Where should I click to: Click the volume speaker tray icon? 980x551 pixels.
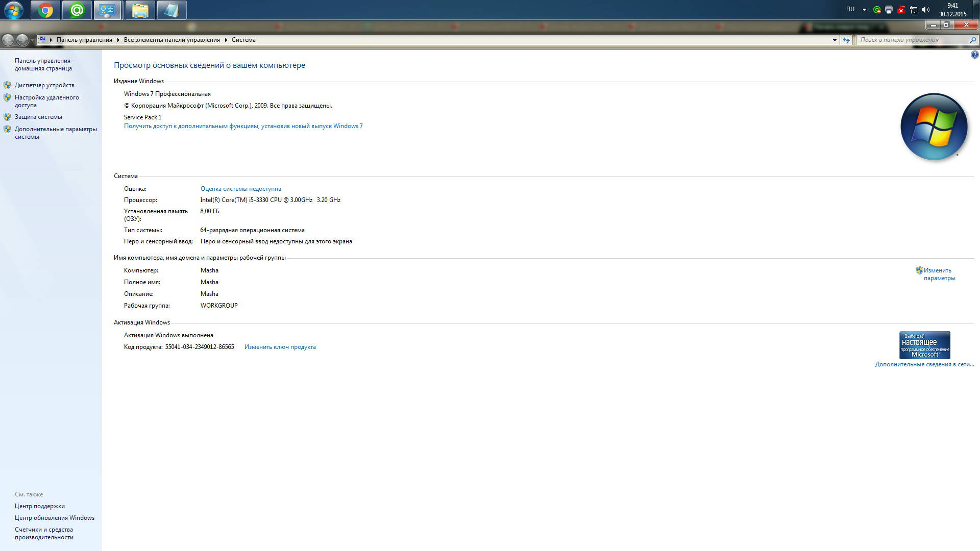(926, 10)
